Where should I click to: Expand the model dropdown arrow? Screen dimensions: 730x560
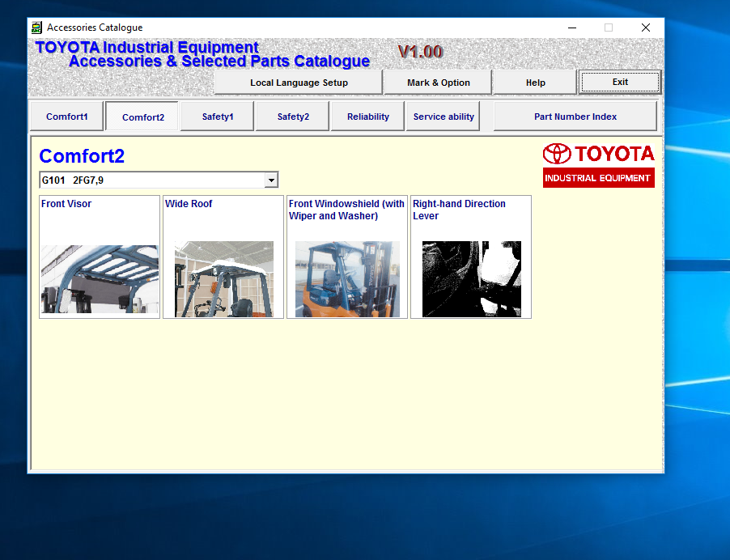[x=271, y=180]
